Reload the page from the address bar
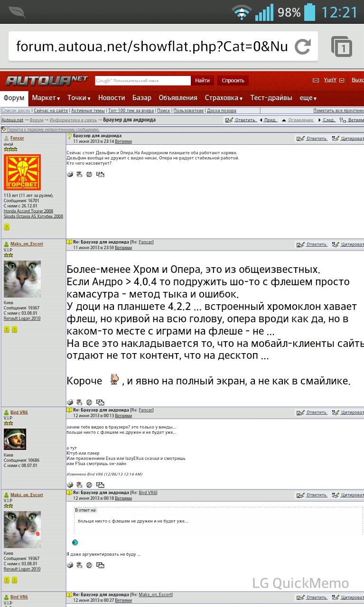Viewport: 364px width, 607px height. click(x=302, y=47)
